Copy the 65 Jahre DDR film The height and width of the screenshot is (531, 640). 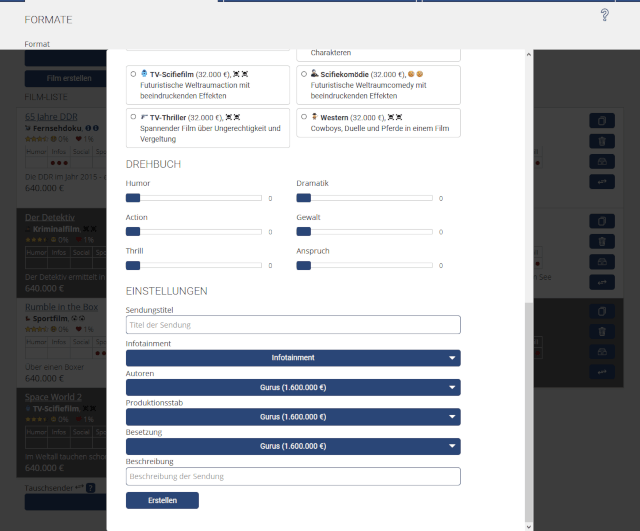602,121
